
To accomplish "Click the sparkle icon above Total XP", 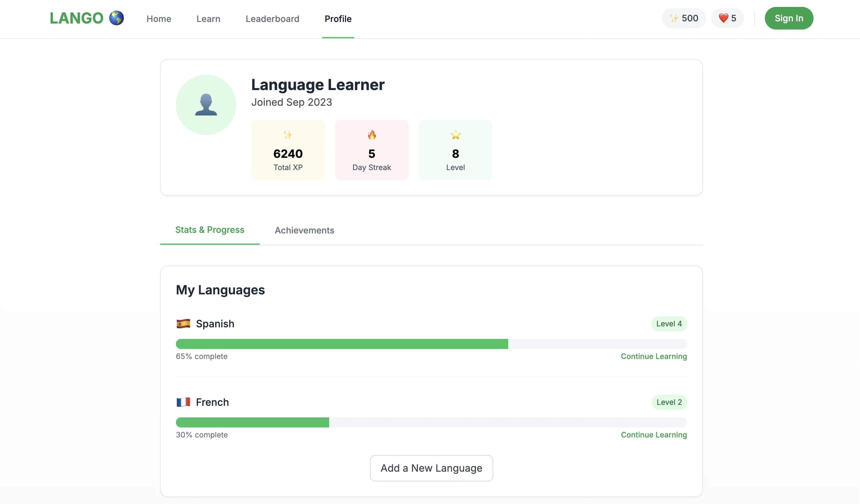I will (x=288, y=135).
